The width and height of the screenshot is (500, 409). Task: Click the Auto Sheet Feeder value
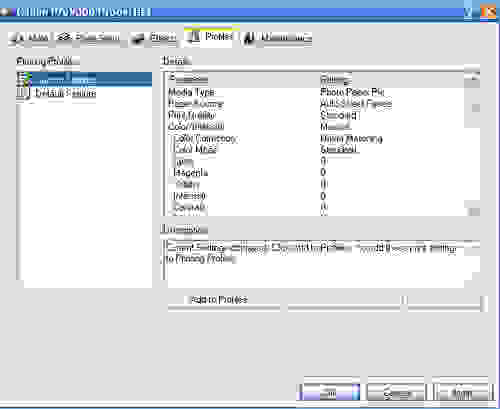pyautogui.click(x=356, y=104)
